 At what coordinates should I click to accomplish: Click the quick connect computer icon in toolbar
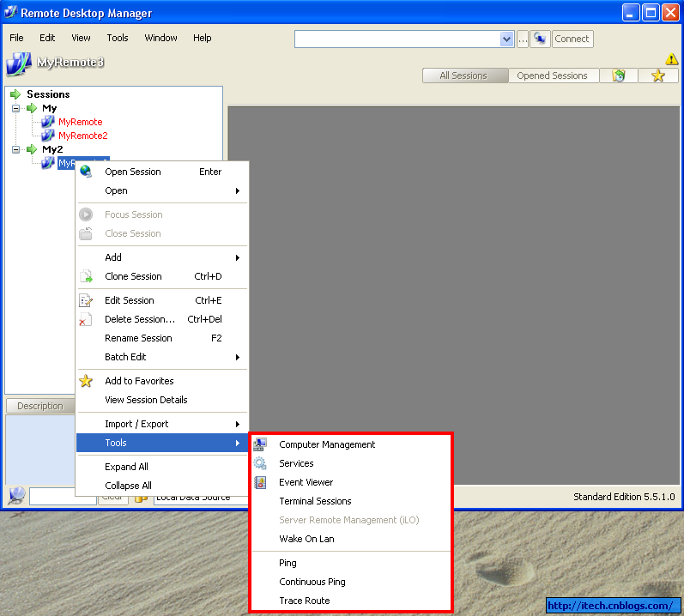[x=540, y=39]
